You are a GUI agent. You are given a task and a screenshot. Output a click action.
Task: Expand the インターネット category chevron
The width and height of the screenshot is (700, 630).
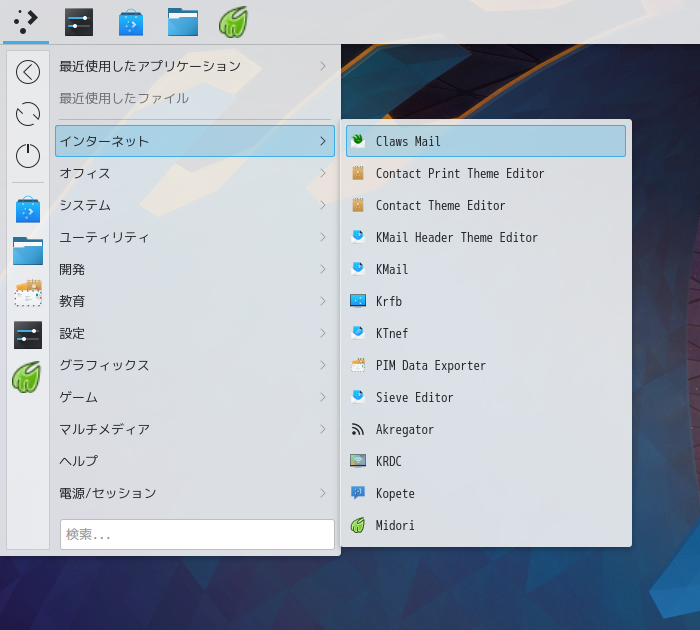(323, 141)
